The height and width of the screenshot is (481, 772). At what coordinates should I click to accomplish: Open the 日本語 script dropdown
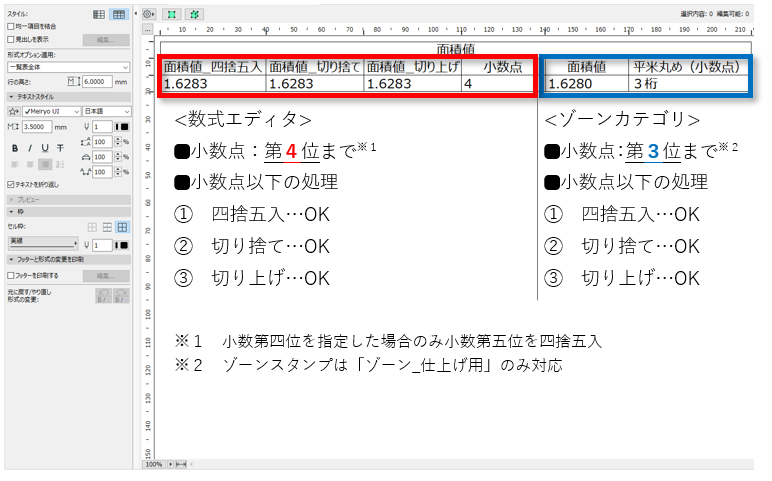(x=106, y=112)
